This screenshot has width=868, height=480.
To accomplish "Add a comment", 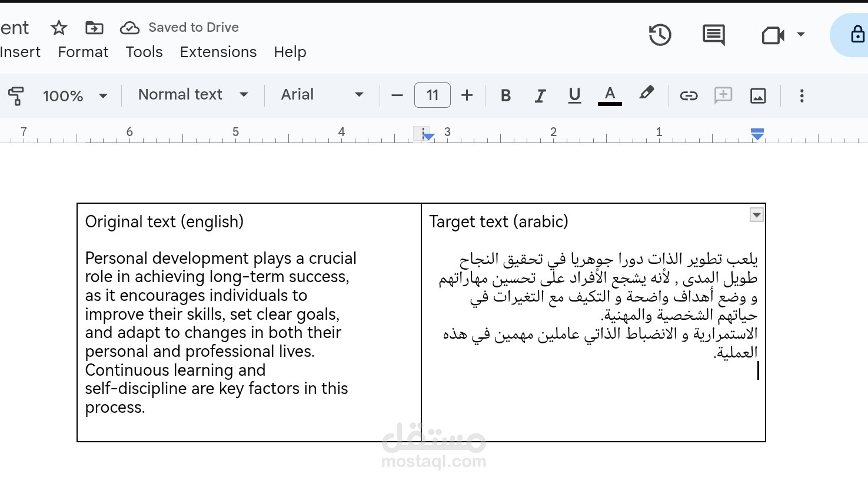I will (723, 95).
